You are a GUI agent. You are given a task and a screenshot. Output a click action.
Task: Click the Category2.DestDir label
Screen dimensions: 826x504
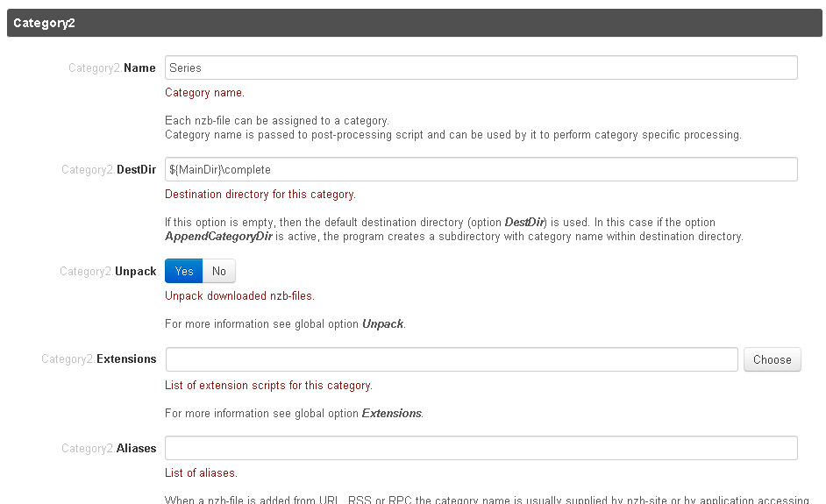click(x=109, y=170)
